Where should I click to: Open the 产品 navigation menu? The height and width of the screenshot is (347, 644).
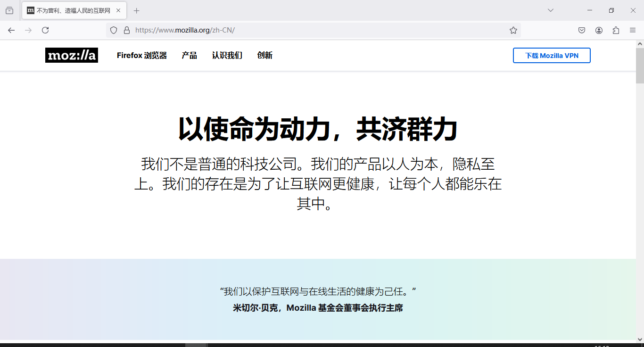190,56
